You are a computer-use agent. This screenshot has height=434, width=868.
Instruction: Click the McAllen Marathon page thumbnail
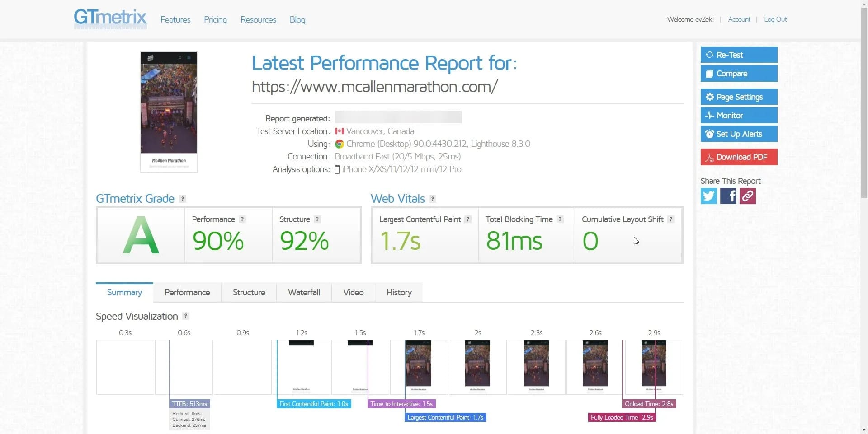click(168, 112)
